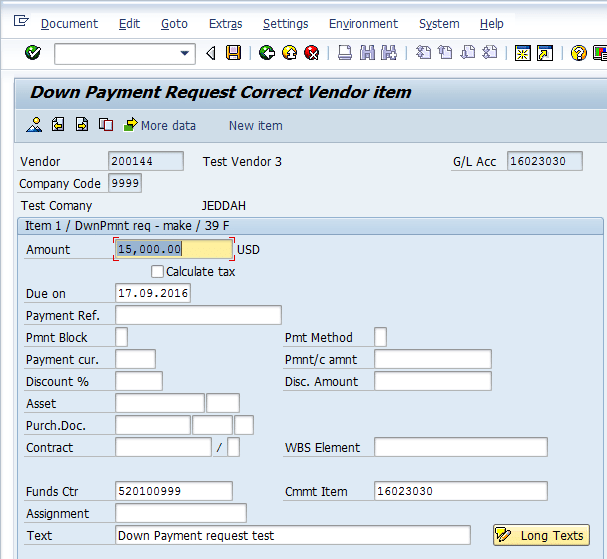
Task: Click the Discount % field
Action: [x=139, y=381]
